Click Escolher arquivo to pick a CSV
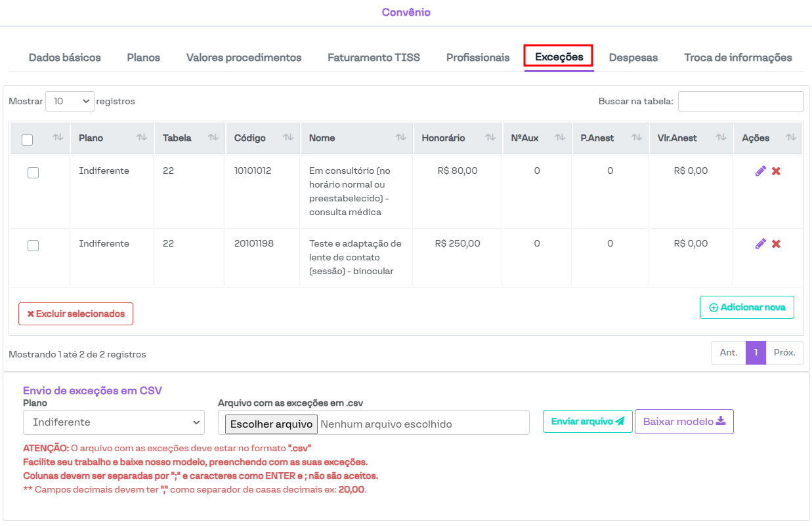 pyautogui.click(x=271, y=424)
